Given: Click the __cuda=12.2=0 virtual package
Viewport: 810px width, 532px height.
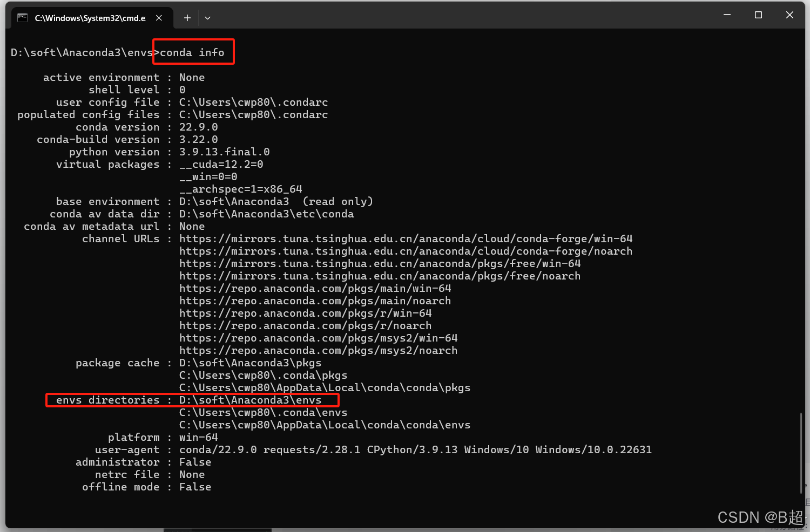Looking at the screenshot, I should (221, 164).
